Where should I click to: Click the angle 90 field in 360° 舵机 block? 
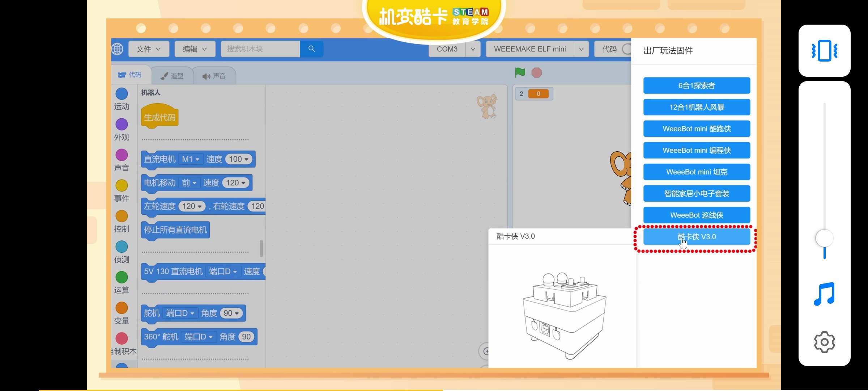tap(246, 337)
